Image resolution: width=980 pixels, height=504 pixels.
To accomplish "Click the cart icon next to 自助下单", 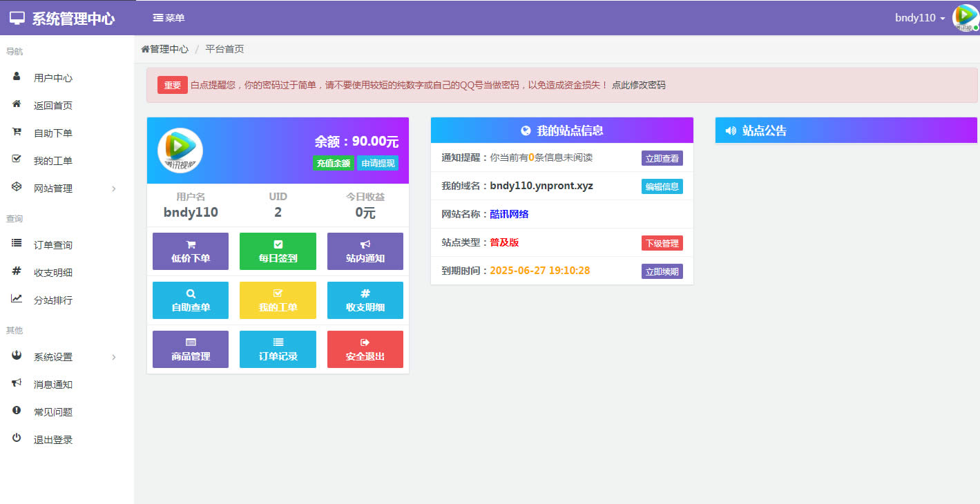I will 17,132.
